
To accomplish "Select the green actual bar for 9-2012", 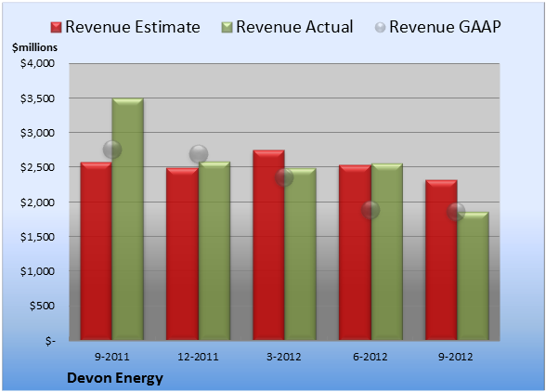I will 473,276.
